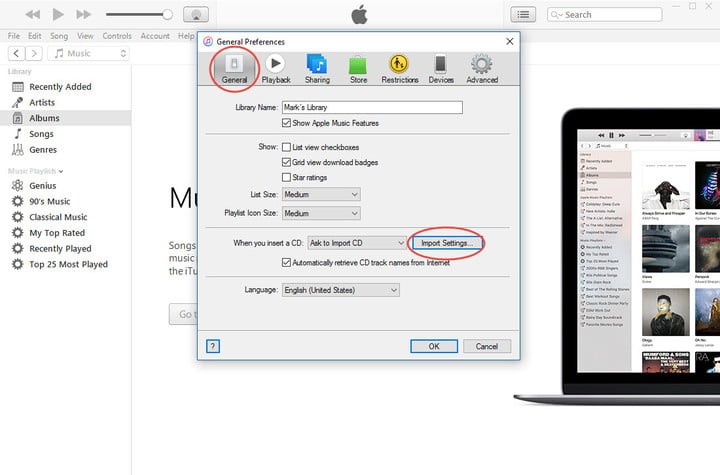Open the Advanced preferences tab
Screen dimensions: 720x475
(x=482, y=69)
